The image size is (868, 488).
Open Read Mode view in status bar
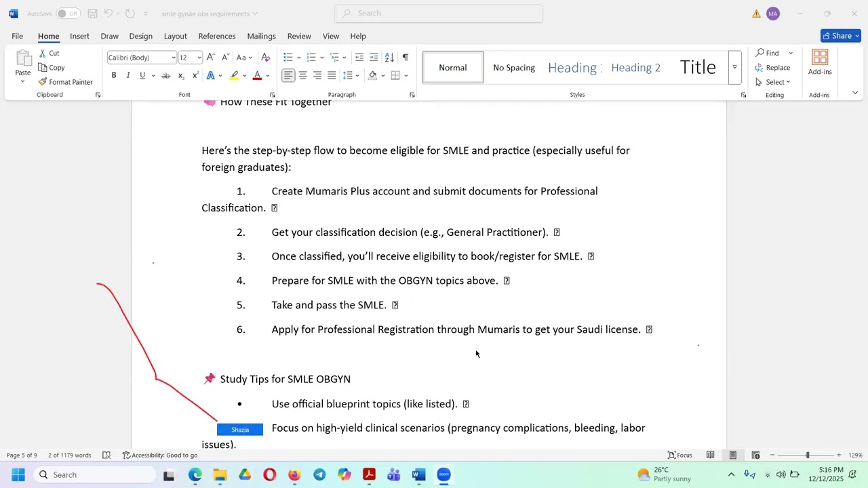(x=710, y=455)
